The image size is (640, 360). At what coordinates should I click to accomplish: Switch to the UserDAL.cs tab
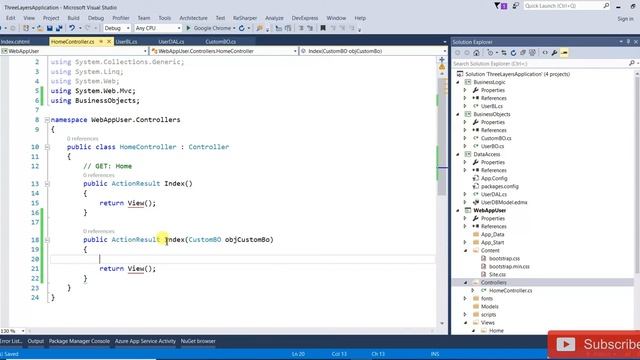tap(171, 42)
